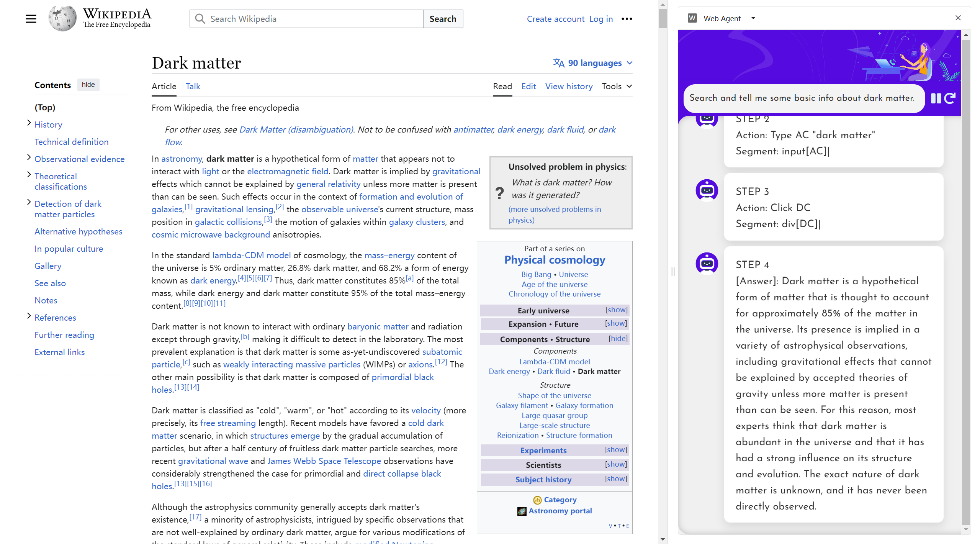Show the Early universe section
980x544 pixels.
click(x=616, y=310)
